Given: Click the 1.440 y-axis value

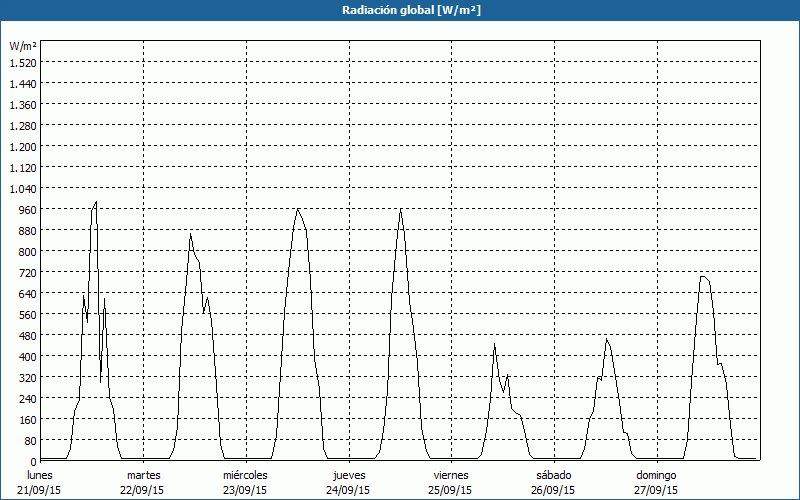Looking at the screenshot, I should point(23,83).
